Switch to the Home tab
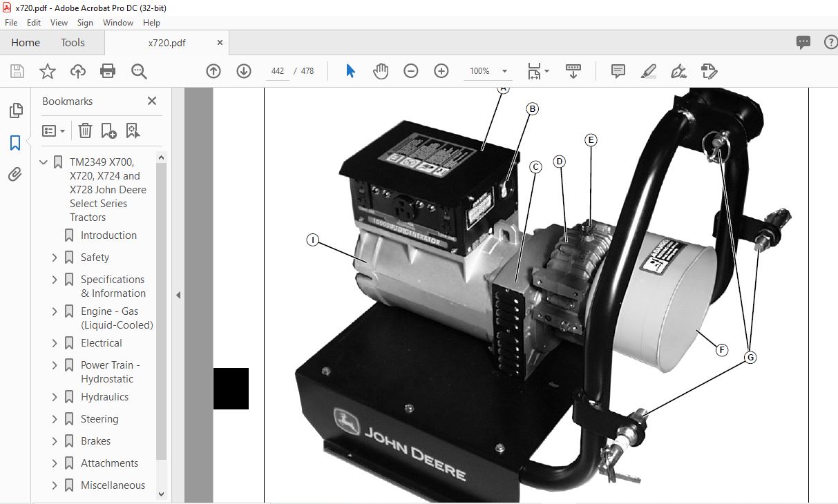Screen dimensions: 838x504 pos(26,43)
